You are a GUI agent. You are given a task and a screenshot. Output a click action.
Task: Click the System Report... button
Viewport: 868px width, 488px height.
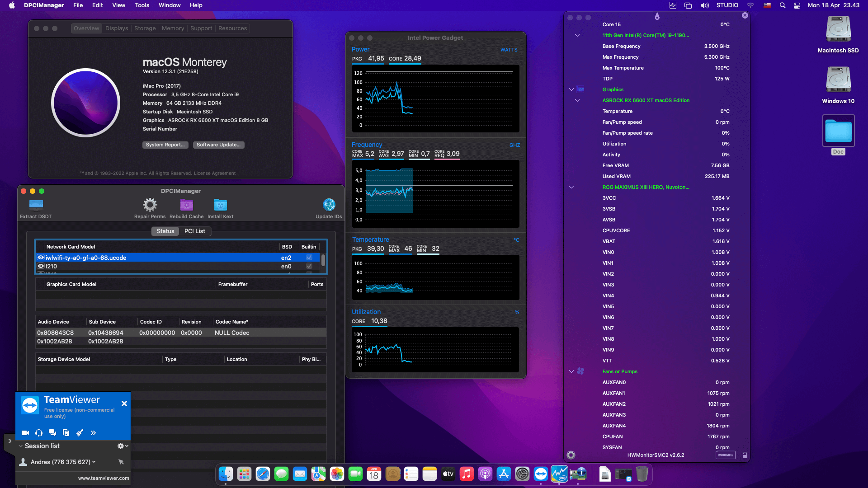point(165,145)
